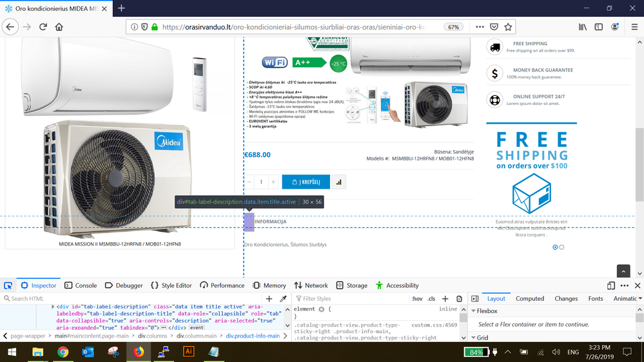The image size is (644, 362).
Task: Select div.product-info-main breadcrumb
Action: point(253,336)
